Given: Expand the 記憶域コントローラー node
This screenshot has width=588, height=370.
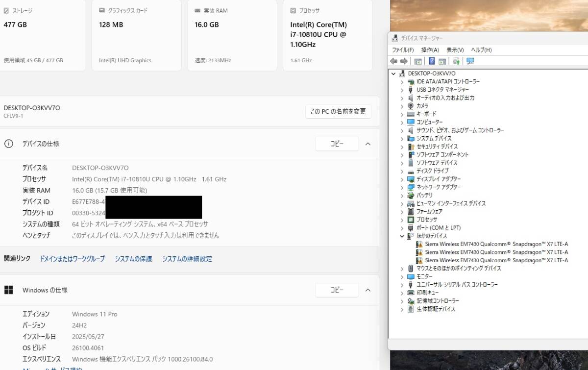Looking at the screenshot, I should coord(402,301).
